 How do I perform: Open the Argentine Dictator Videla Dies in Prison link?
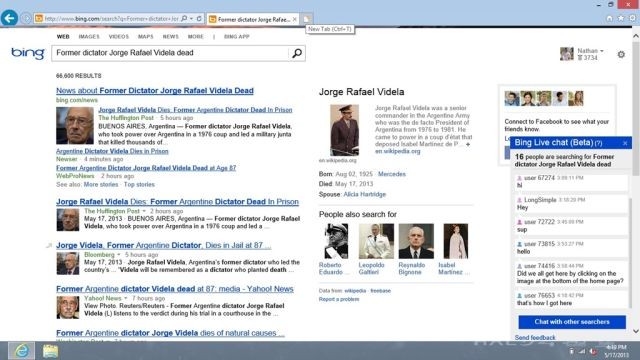tap(112, 151)
